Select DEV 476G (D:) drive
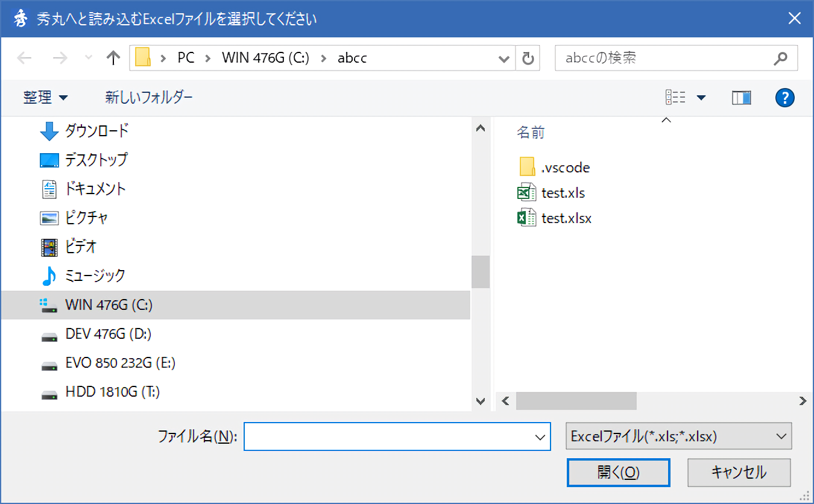 pyautogui.click(x=109, y=334)
